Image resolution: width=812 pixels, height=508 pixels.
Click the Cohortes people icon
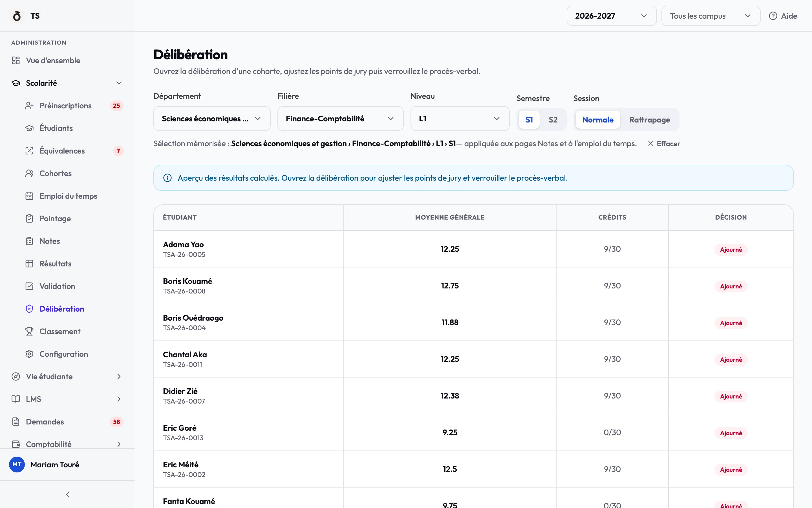point(29,173)
